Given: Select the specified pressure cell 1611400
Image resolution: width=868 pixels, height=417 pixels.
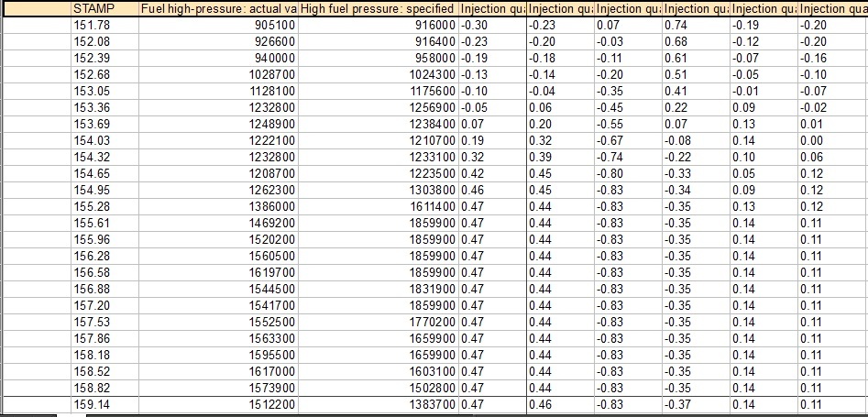Looking at the screenshot, I should [x=378, y=206].
